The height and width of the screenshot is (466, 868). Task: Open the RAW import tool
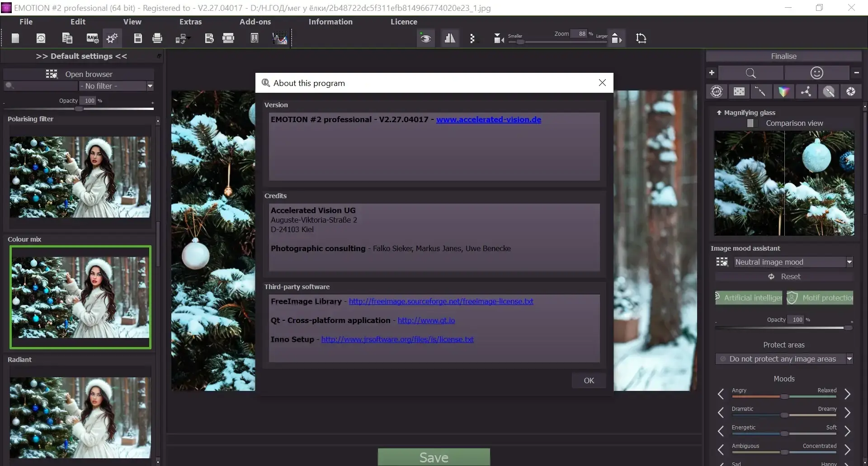(92, 38)
